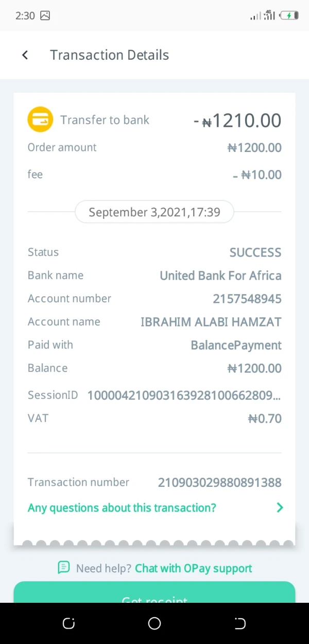Tap the Android back navigation button
The width and height of the screenshot is (309, 644).
[x=240, y=624]
